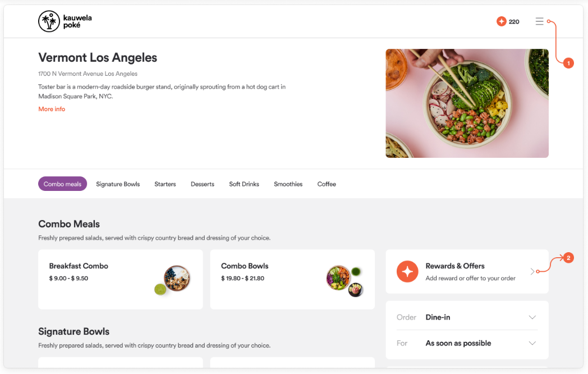Viewport: 588px width, 374px height.
Task: Expand the Order Dine-in dropdown
Action: (x=467, y=317)
